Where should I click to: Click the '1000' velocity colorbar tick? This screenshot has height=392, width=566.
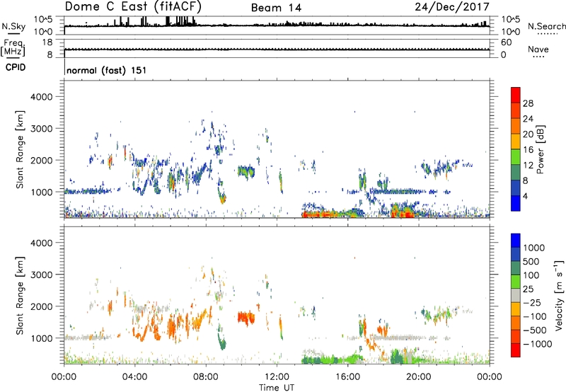[533, 248]
